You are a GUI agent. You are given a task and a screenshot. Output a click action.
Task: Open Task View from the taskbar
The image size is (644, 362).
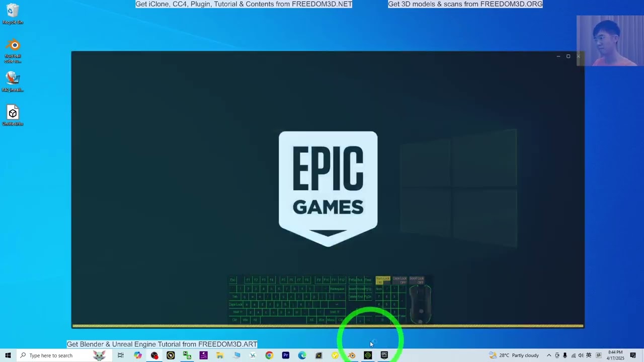[x=121, y=355]
